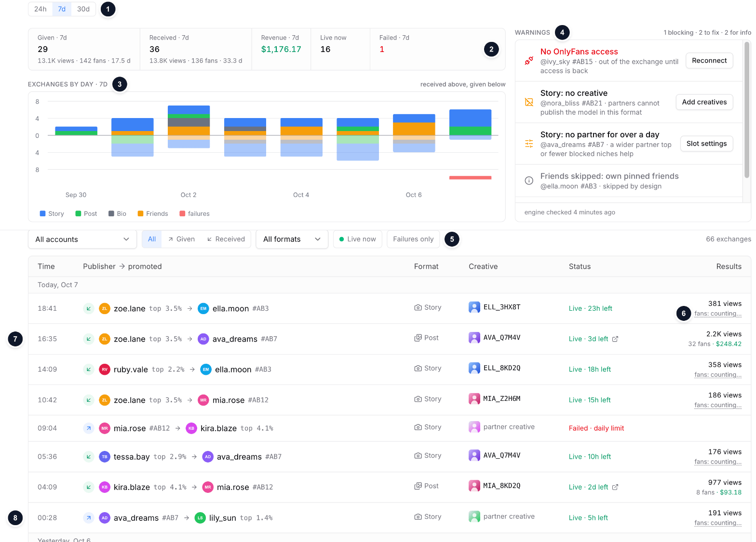Click MIA_8KD2Q creative thumbnail
The image size is (756, 542).
click(474, 486)
